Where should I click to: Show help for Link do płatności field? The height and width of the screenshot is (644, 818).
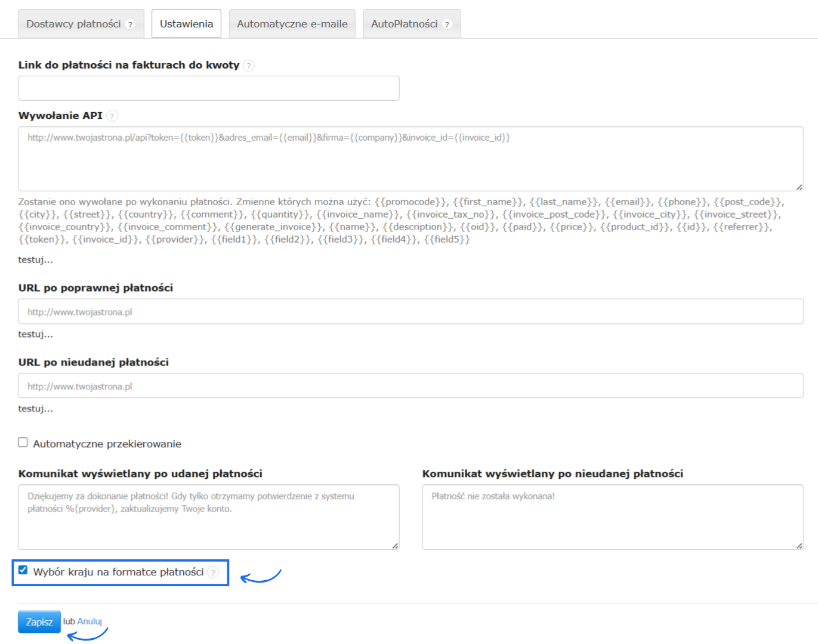249,66
